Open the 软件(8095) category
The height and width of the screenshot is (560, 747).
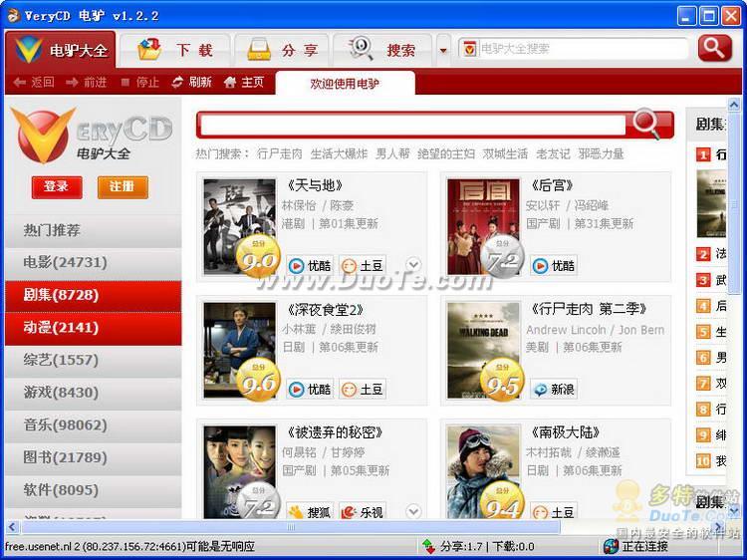click(x=94, y=490)
